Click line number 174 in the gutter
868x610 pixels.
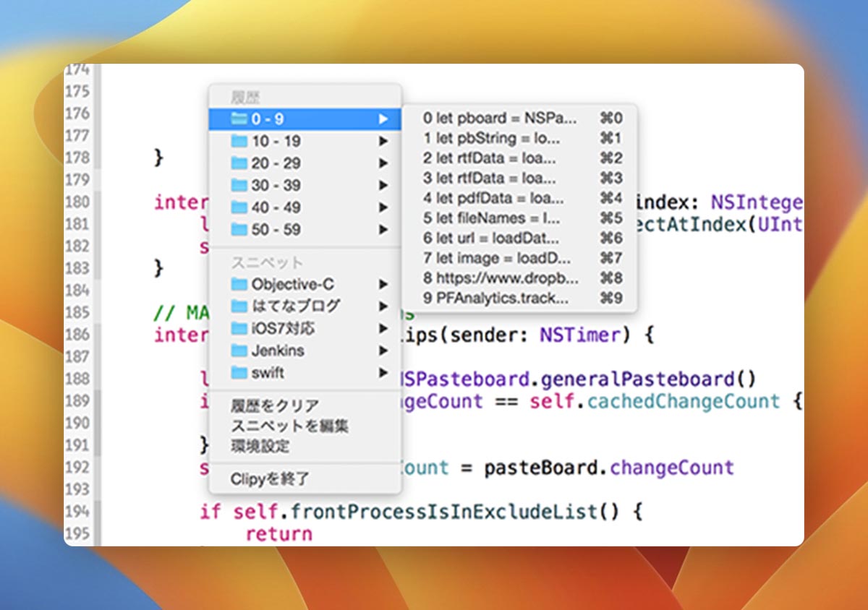click(77, 70)
